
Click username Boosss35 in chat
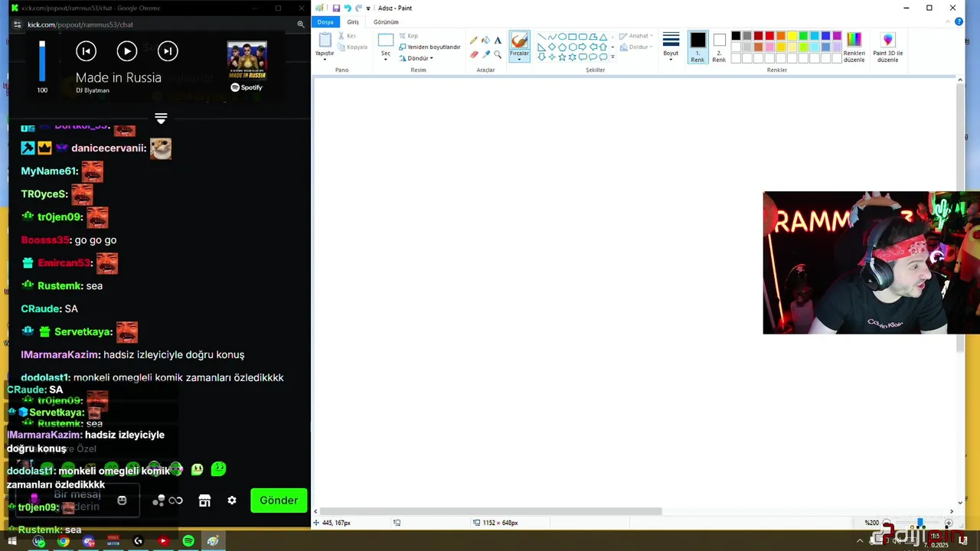(x=45, y=240)
